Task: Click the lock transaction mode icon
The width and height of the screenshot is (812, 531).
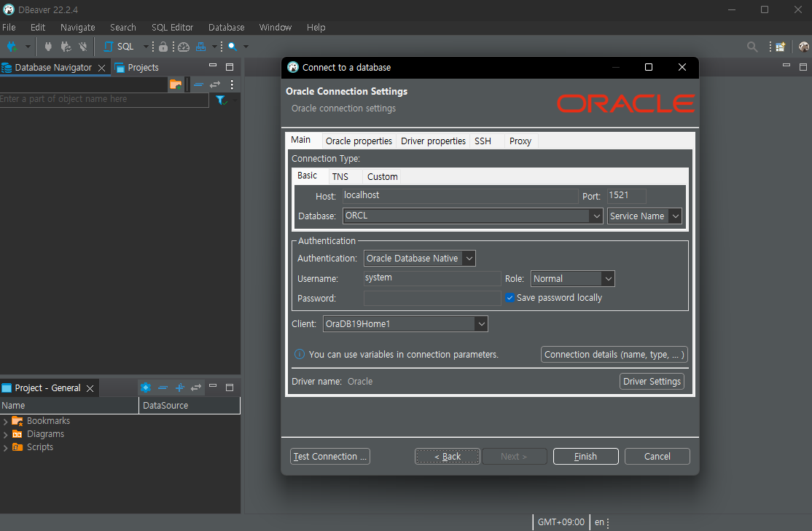Action: [163, 47]
